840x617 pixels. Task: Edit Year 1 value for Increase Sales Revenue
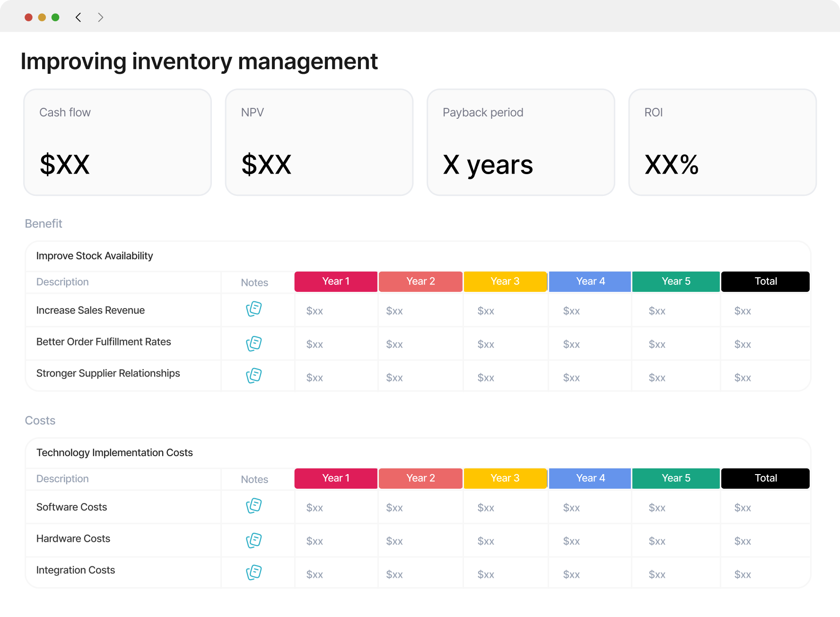pyautogui.click(x=315, y=311)
